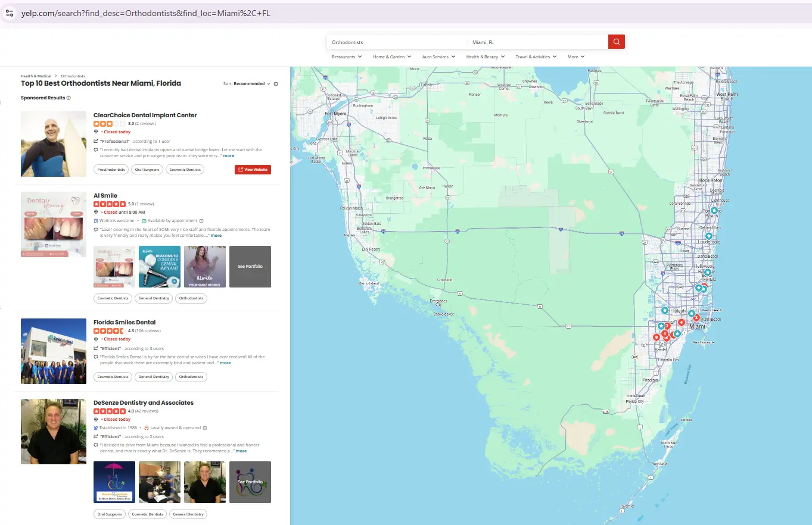Click trend icon on DeSenze "Efficient" highlight
Screen dimensions: 812x525
96,436
